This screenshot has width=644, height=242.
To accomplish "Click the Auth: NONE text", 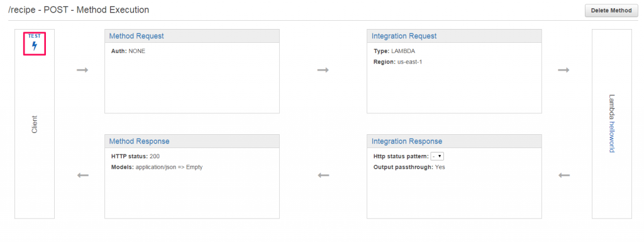I will point(128,52).
